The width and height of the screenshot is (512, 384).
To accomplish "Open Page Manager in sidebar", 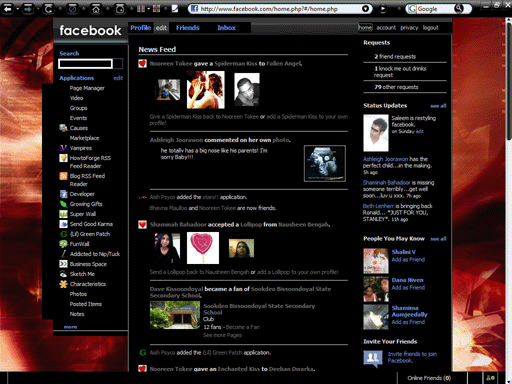I will pos(87,88).
